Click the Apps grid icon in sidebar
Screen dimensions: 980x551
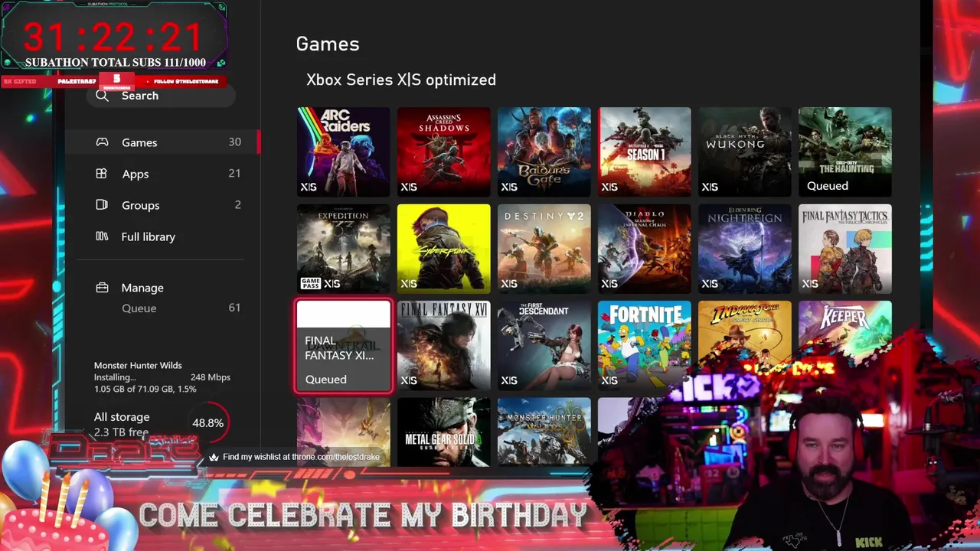click(x=101, y=174)
